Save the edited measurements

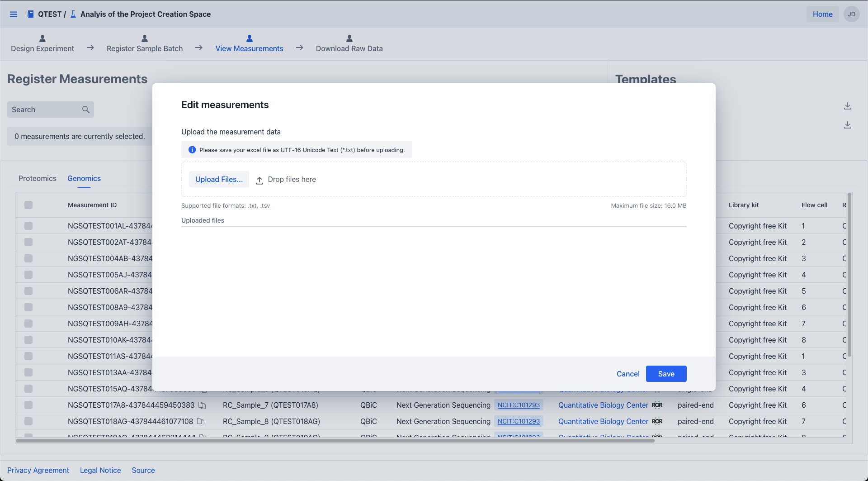coord(666,374)
